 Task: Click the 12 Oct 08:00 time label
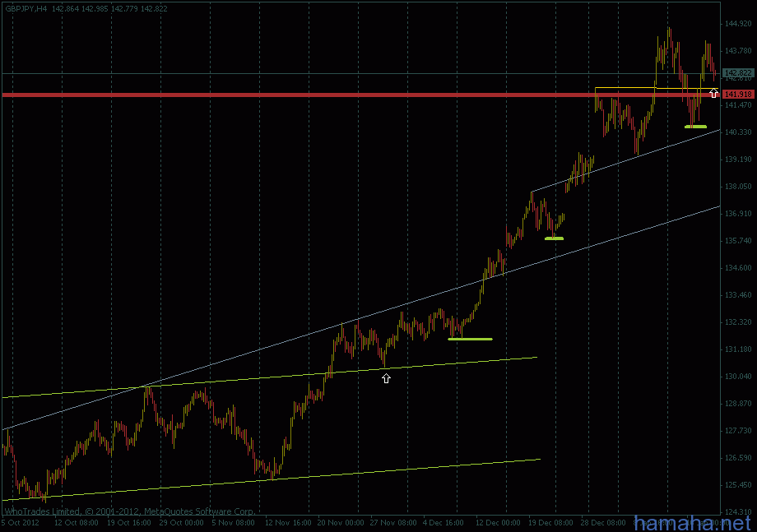(76, 522)
